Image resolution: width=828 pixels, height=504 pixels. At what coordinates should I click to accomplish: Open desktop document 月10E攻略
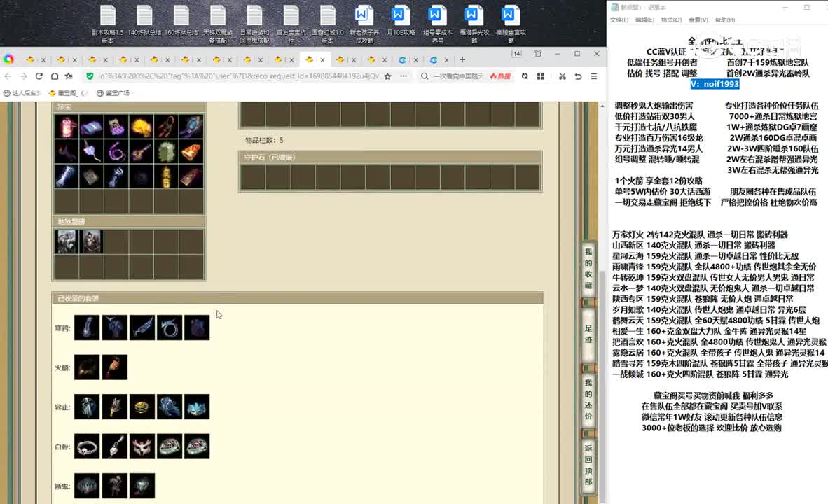(401, 21)
